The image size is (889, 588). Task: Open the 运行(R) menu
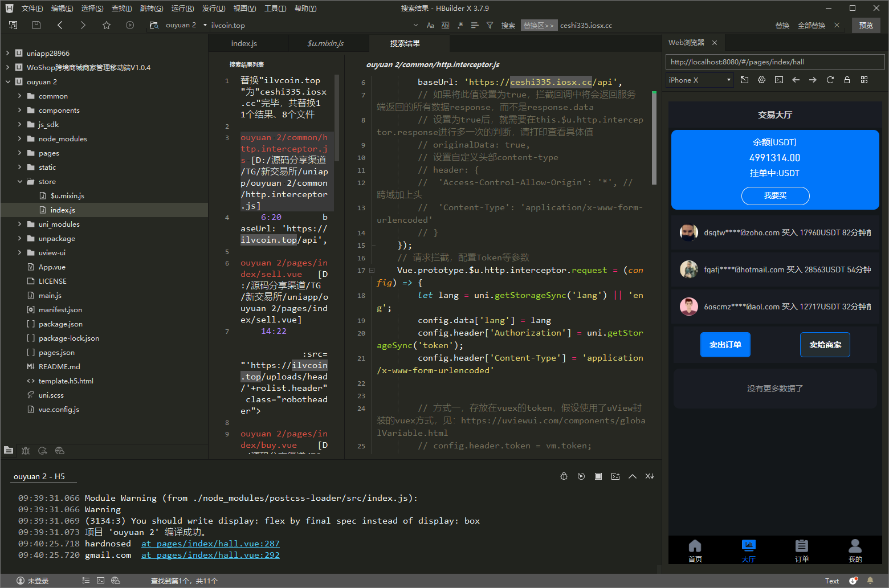pyautogui.click(x=182, y=9)
